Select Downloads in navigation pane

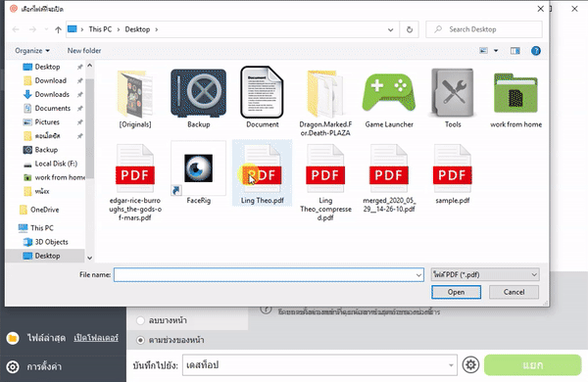52,94
